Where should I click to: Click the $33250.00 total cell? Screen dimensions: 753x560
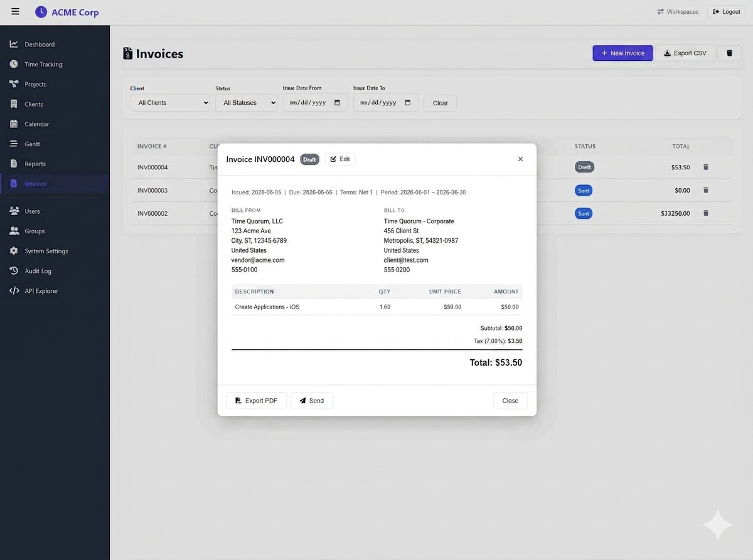[x=675, y=213]
